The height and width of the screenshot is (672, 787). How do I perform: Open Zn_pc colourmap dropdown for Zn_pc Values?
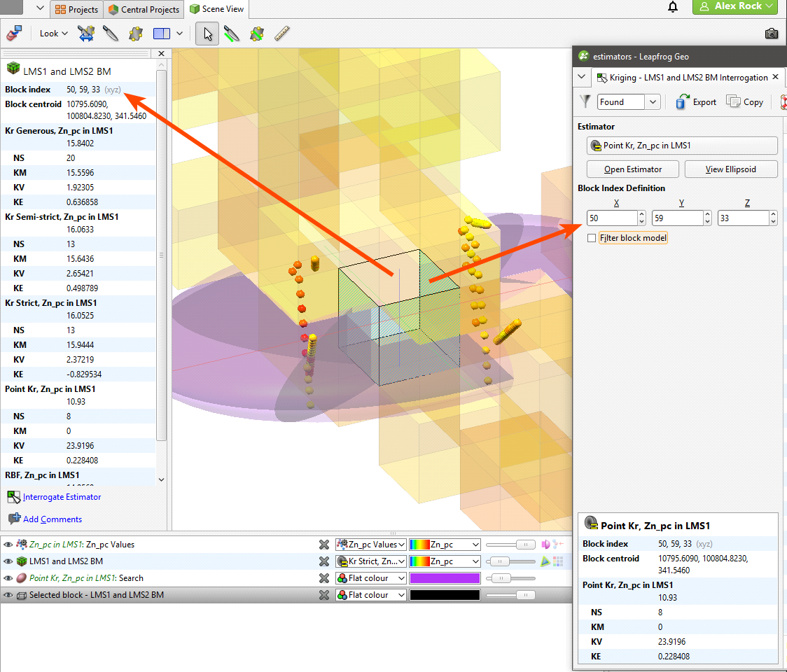pos(445,545)
